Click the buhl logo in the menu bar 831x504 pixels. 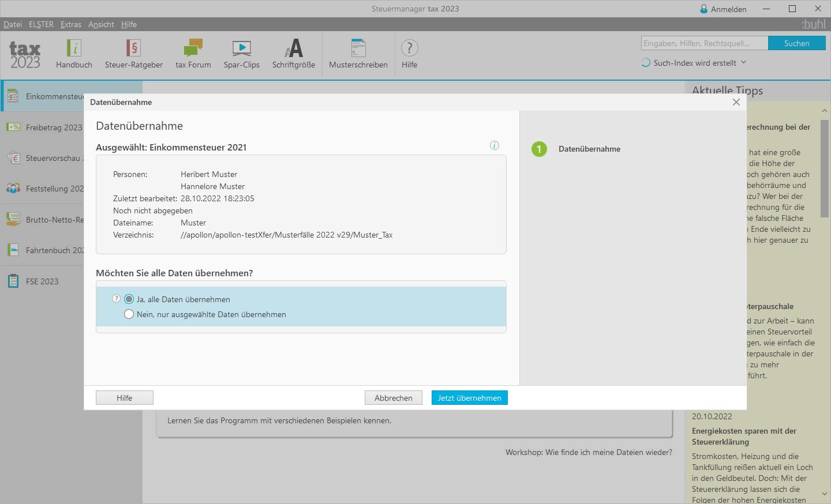coord(814,24)
